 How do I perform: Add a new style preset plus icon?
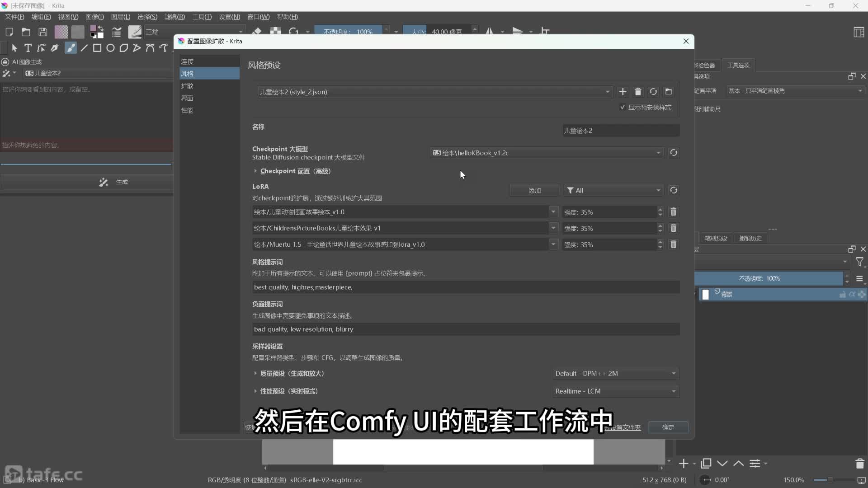623,92
